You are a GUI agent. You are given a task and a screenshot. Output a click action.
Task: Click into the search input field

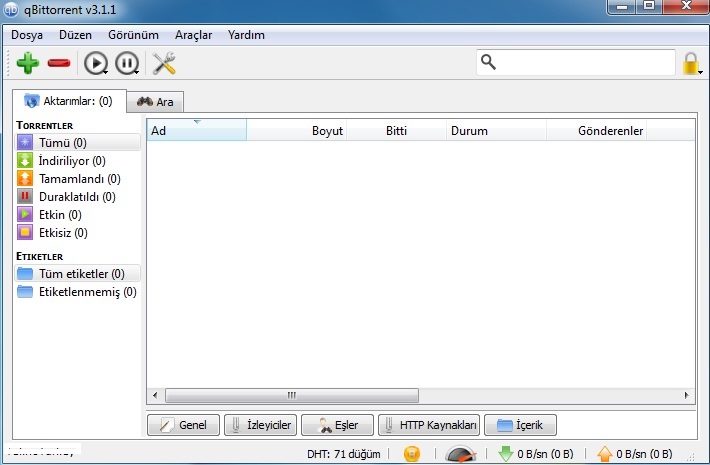(585, 63)
